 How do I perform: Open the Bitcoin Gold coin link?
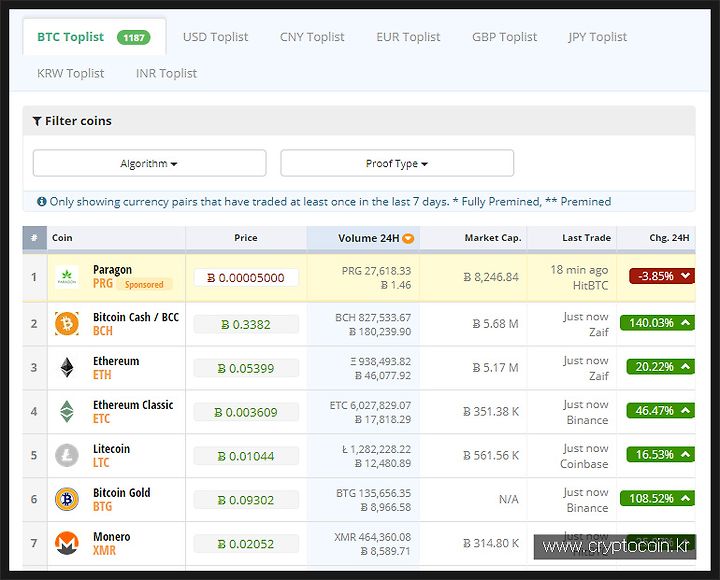point(121,493)
